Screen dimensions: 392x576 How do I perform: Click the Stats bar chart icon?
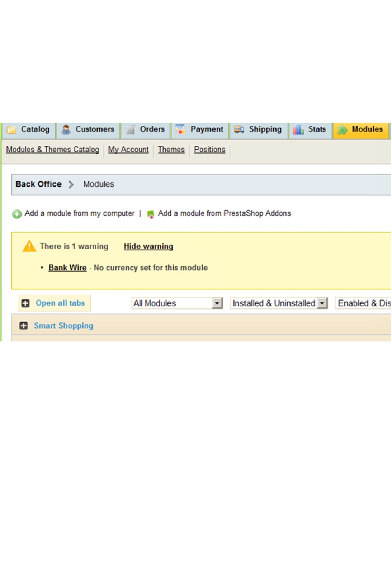[x=298, y=129]
